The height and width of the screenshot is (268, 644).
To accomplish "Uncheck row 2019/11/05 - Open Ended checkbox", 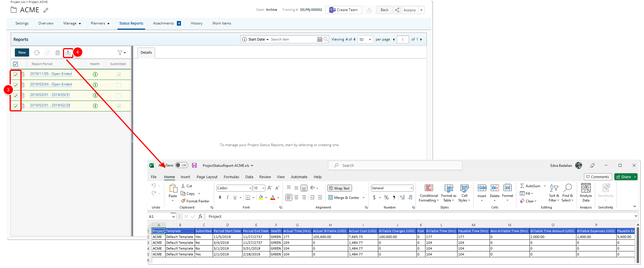I will click(15, 75).
